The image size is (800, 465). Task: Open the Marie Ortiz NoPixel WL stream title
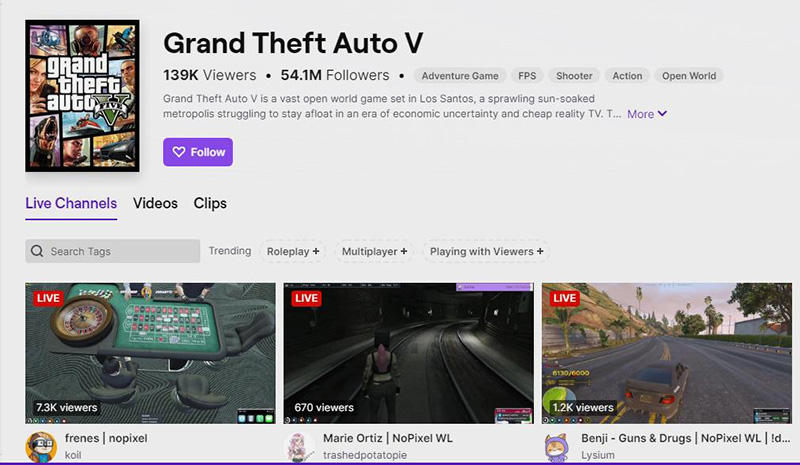(388, 438)
